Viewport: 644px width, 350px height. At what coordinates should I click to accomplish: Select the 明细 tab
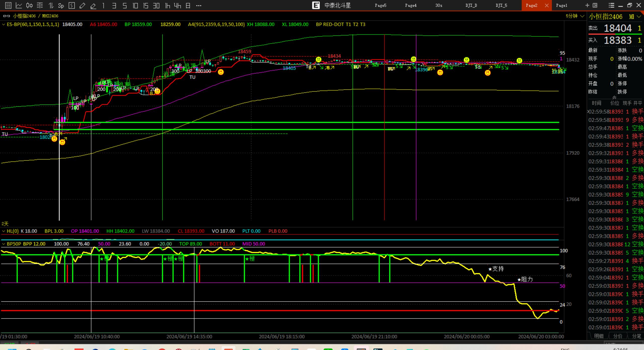click(599, 336)
